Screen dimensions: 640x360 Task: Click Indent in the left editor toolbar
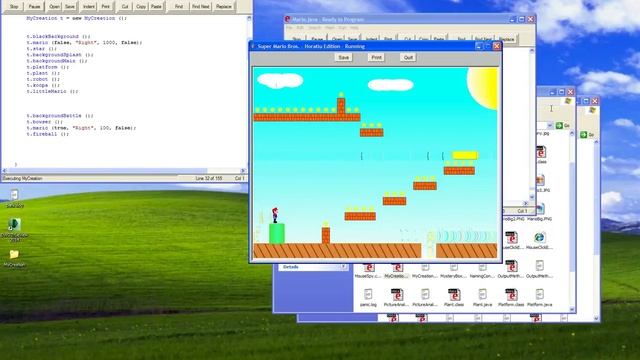(x=89, y=7)
